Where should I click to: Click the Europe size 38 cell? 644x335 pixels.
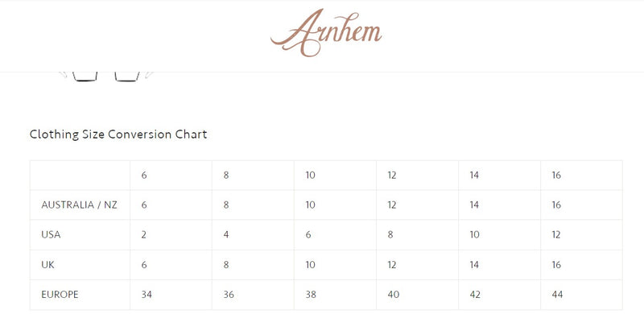click(312, 295)
